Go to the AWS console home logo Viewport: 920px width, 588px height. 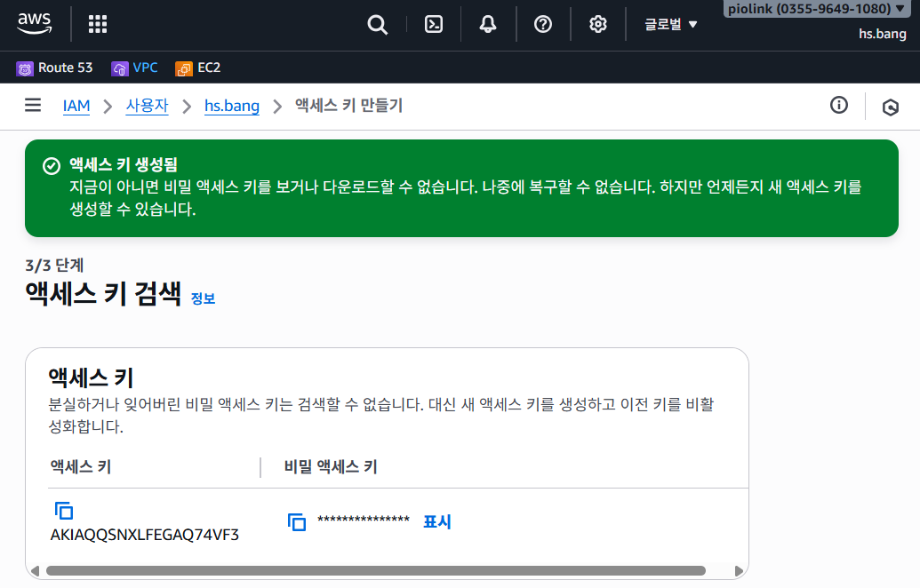tap(35, 23)
